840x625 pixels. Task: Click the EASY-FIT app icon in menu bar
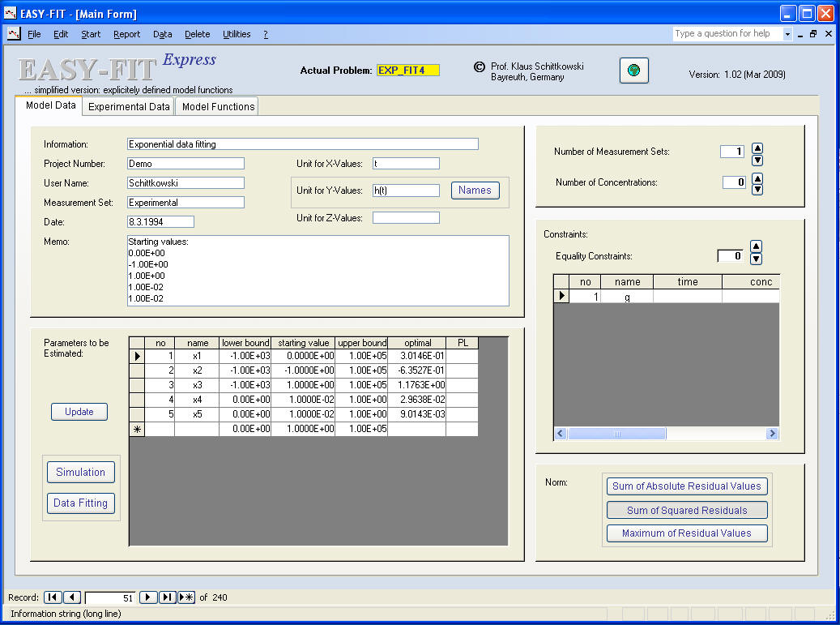(x=13, y=34)
